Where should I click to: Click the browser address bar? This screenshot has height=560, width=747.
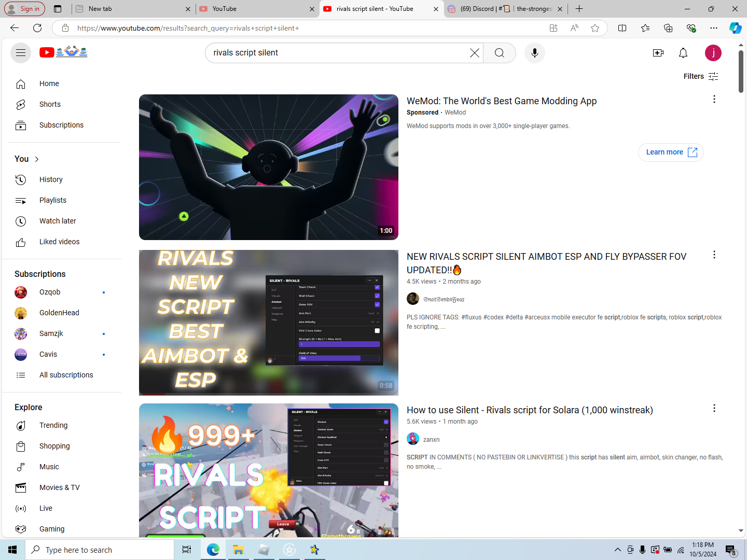310,28
